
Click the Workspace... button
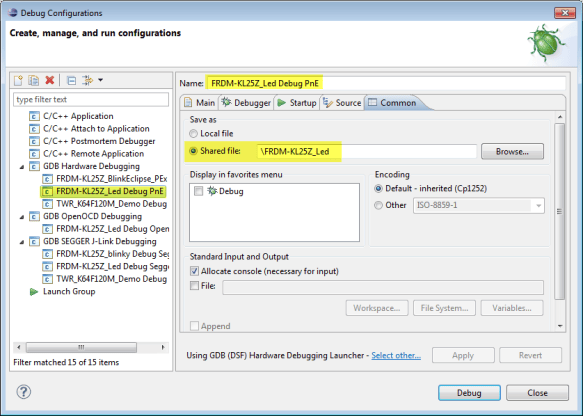click(x=377, y=308)
